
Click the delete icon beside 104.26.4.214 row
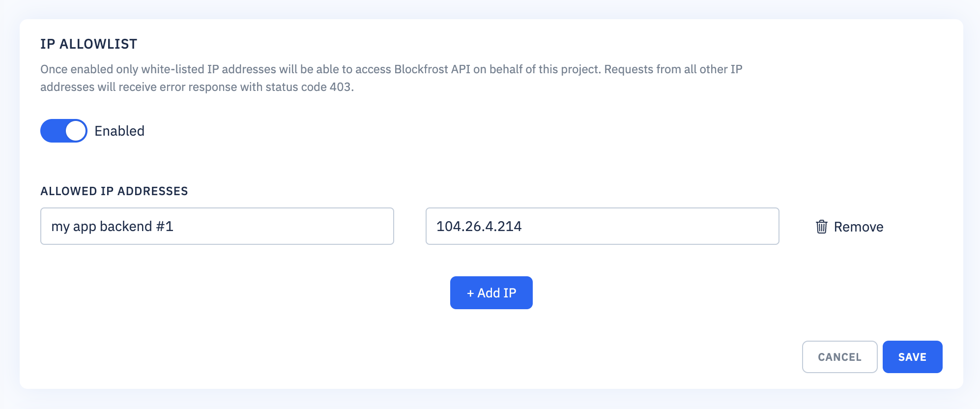pos(821,227)
